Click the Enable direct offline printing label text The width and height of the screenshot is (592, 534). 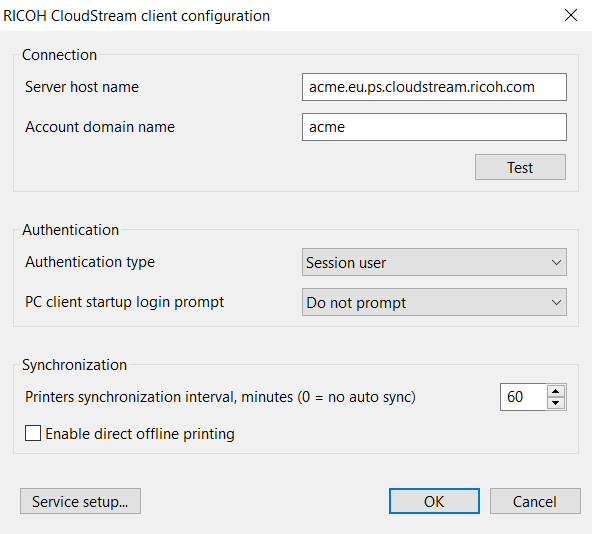coord(140,434)
